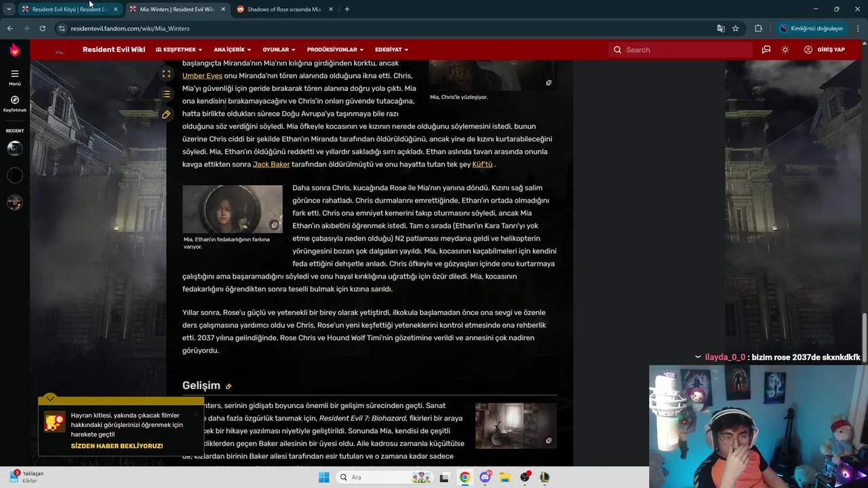868x488 pixels.
Task: Expand the Keşfetmek dropdown menu
Action: pyautogui.click(x=178, y=49)
